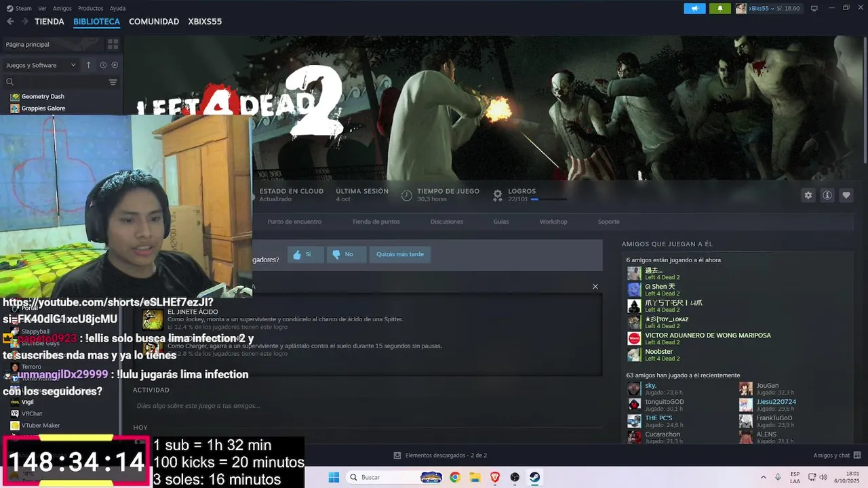Close the achievements panel with the X
Image resolution: width=868 pixels, height=488 pixels.
[x=595, y=287]
